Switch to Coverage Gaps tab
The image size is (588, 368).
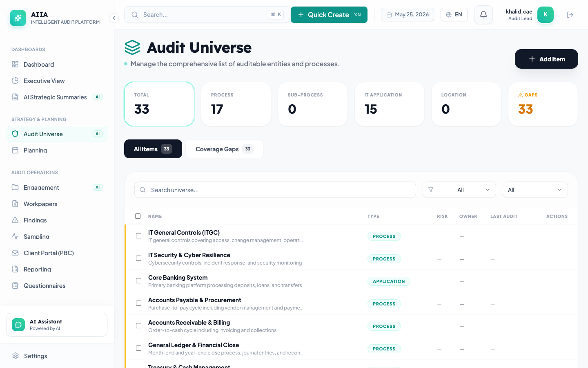click(225, 149)
